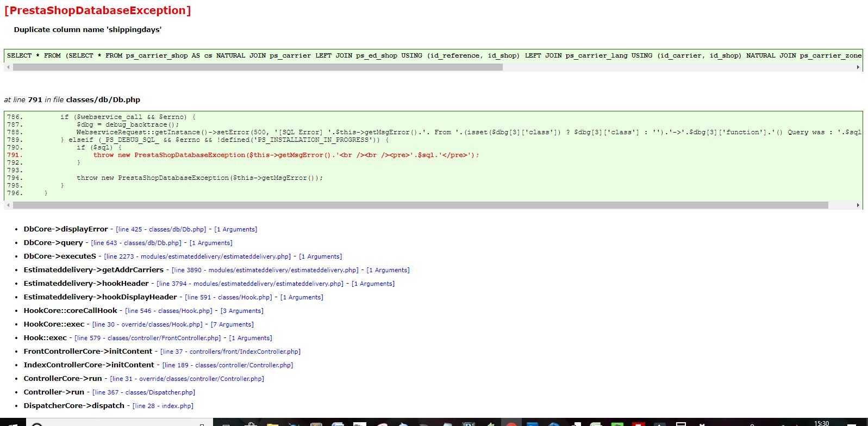Click the SQL query box's right scroll arrow
Viewport: 868px width, 426px height.
(858, 67)
